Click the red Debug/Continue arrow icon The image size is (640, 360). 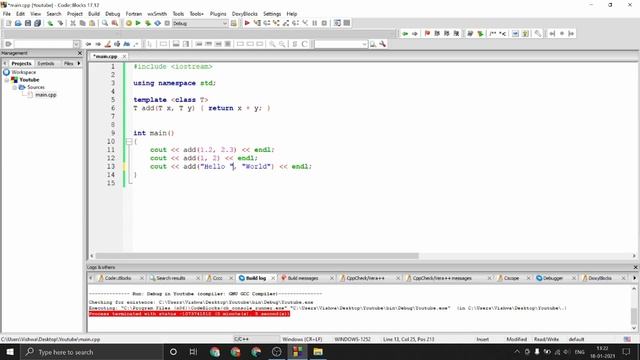pos(247,23)
